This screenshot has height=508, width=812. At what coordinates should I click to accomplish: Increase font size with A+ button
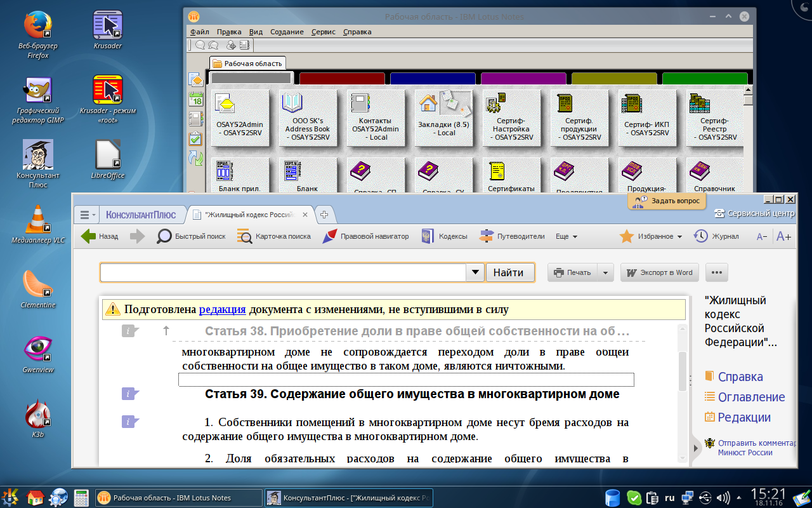[784, 236]
